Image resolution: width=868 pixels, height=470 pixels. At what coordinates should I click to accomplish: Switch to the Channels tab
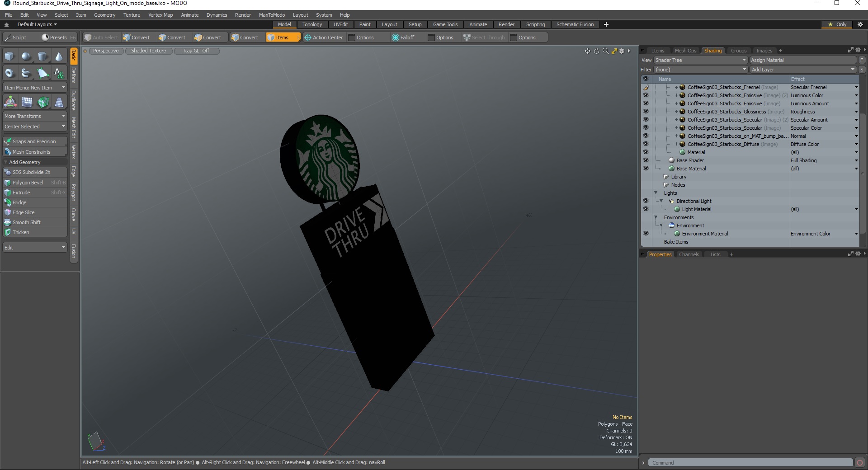coord(689,254)
